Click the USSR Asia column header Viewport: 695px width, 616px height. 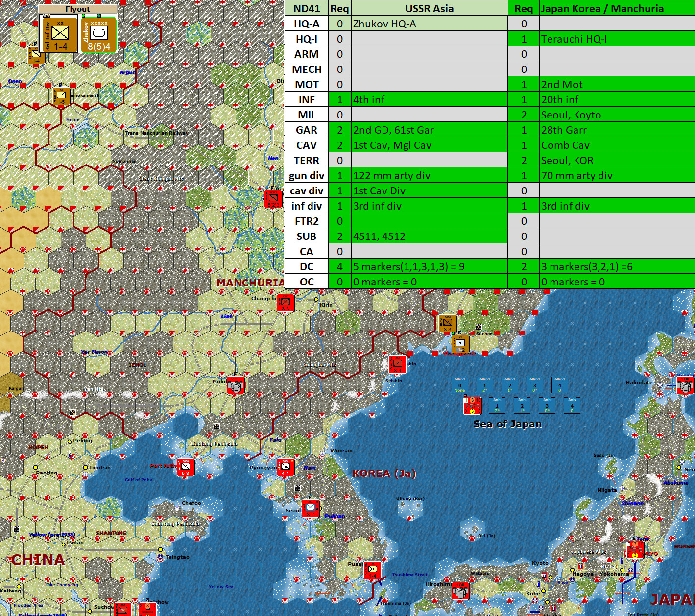pos(430,8)
